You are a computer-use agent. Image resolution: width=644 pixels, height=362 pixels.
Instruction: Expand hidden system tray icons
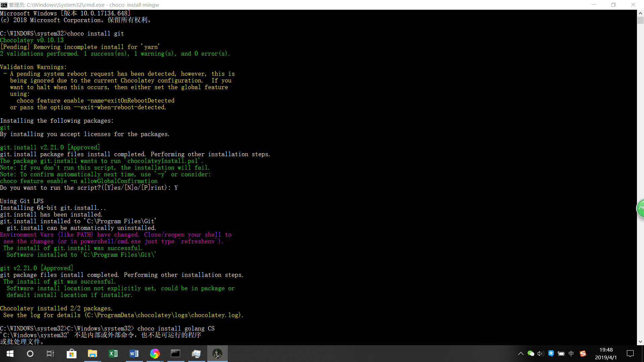[x=521, y=354]
